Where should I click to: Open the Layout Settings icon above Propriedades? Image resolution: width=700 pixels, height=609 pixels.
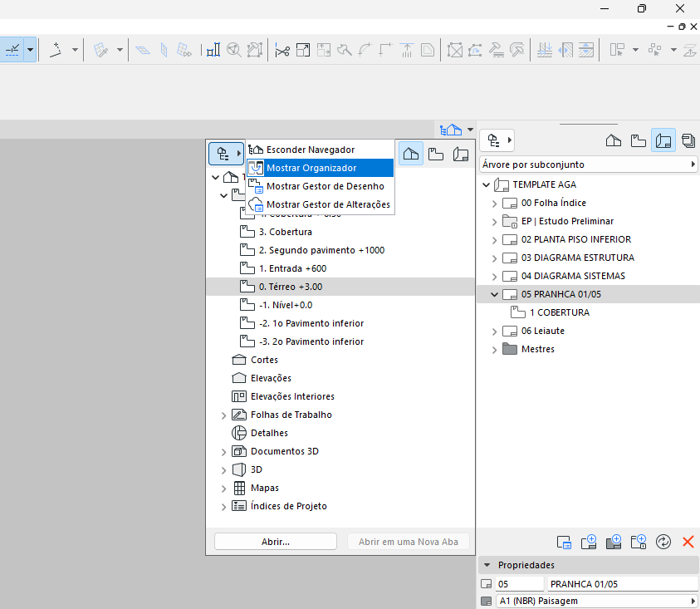564,542
